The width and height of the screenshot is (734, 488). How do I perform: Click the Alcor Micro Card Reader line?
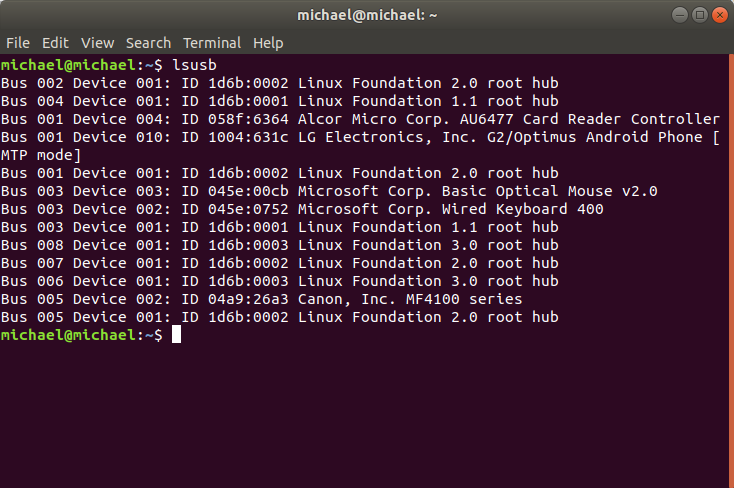click(x=360, y=119)
